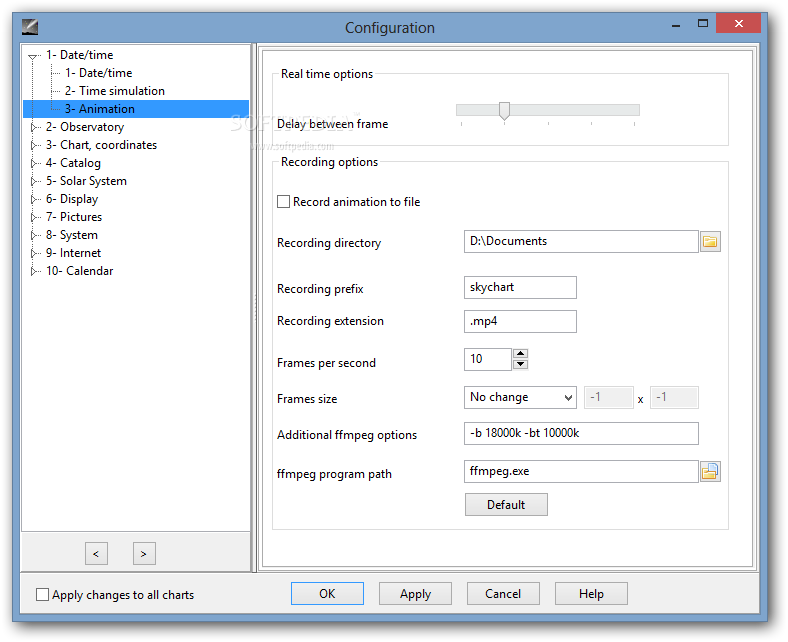Browse for the ffmpeg program path file icon
This screenshot has width=788, height=642.
tap(710, 472)
